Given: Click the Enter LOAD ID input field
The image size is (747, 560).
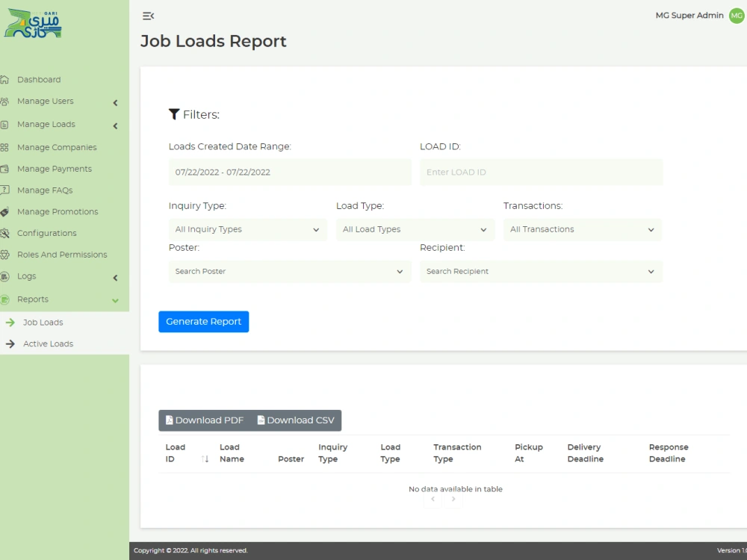Looking at the screenshot, I should (541, 172).
